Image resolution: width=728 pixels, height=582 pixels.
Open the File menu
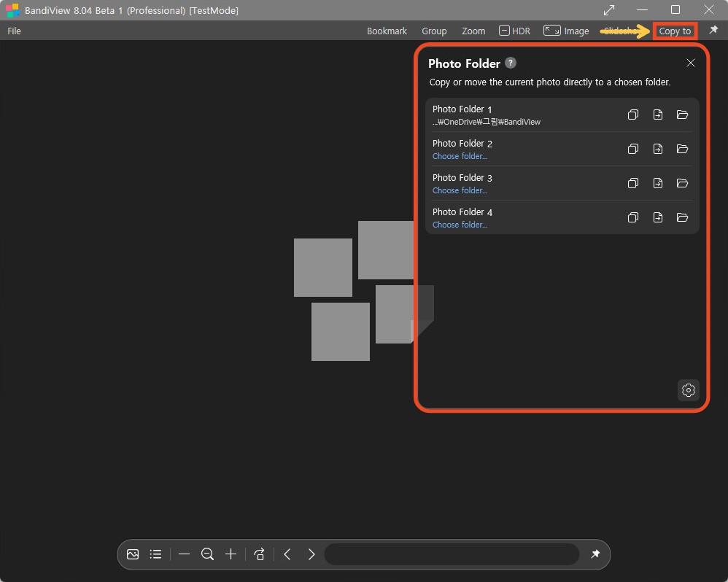pos(14,31)
